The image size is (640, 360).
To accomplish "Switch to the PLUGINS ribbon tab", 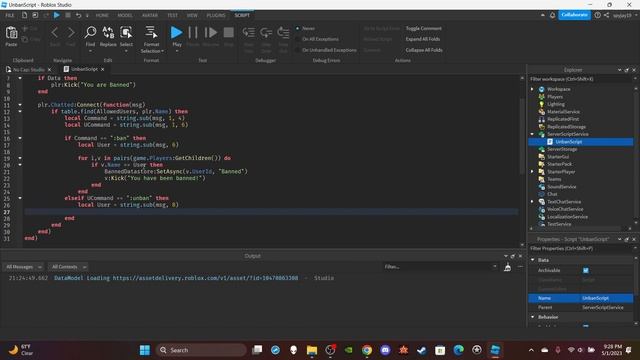I will pyautogui.click(x=216, y=15).
